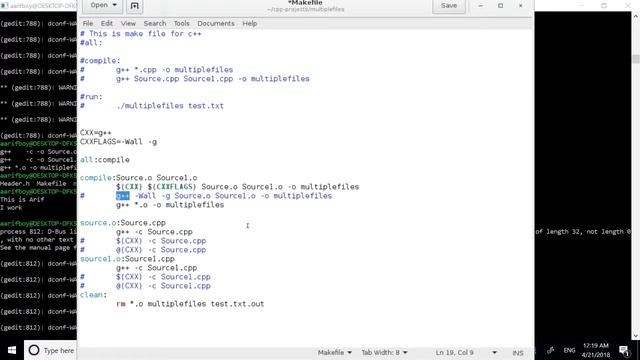
Task: Toggle the INS insert mode indicator
Action: (x=518, y=353)
